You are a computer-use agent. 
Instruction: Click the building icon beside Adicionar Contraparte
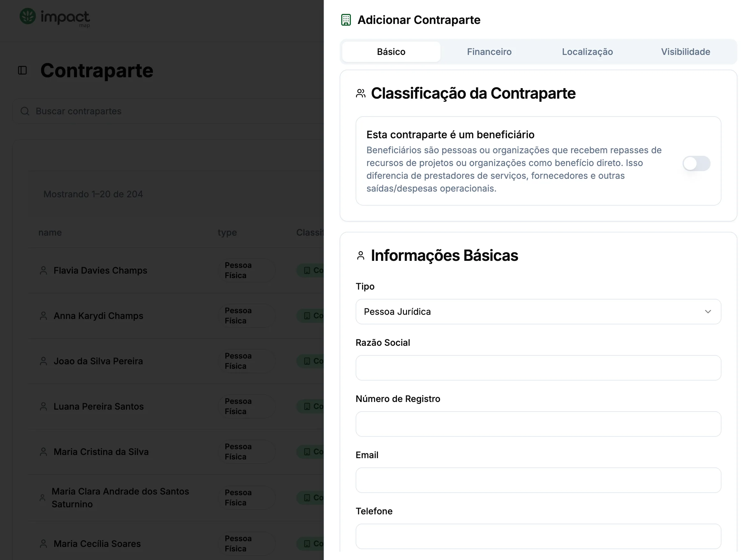[346, 20]
